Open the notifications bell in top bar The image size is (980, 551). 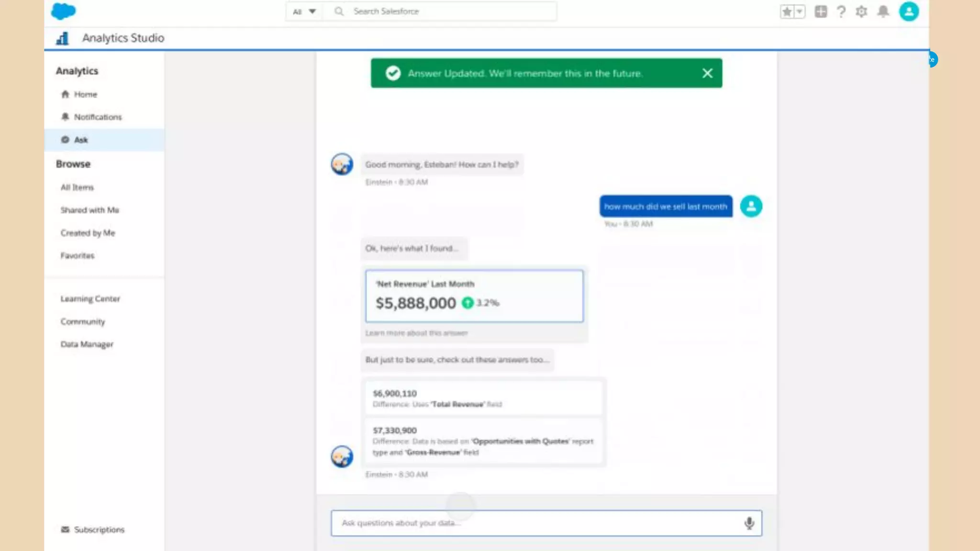point(883,11)
